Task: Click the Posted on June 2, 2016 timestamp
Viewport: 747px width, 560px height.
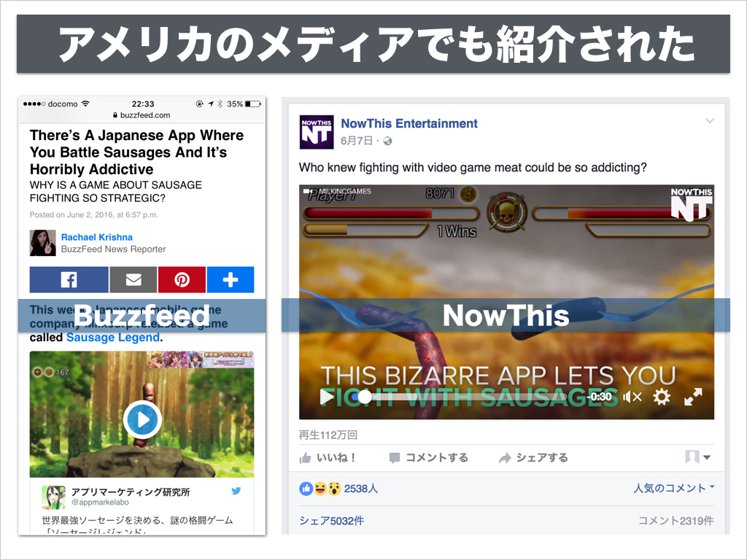Action: (x=94, y=215)
